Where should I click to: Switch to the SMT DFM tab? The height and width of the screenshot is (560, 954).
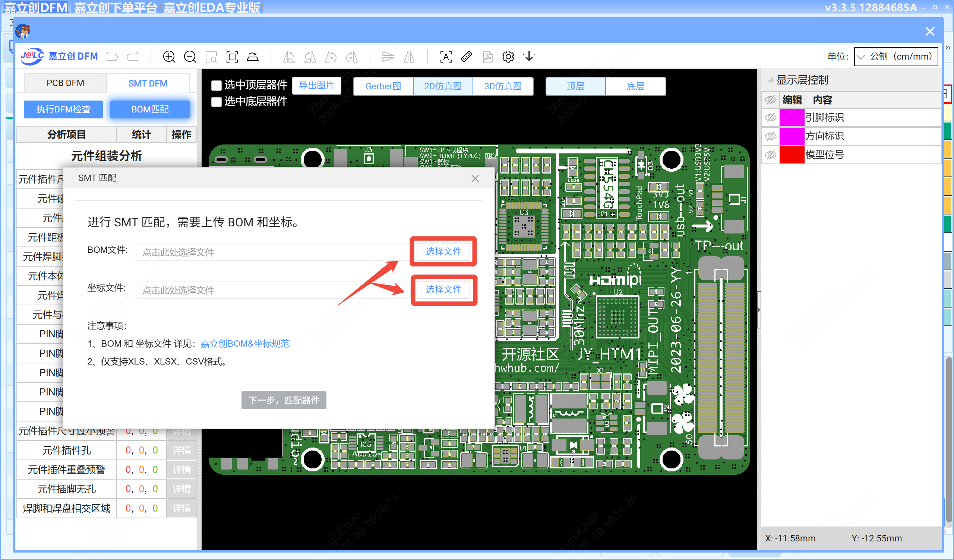pyautogui.click(x=148, y=83)
